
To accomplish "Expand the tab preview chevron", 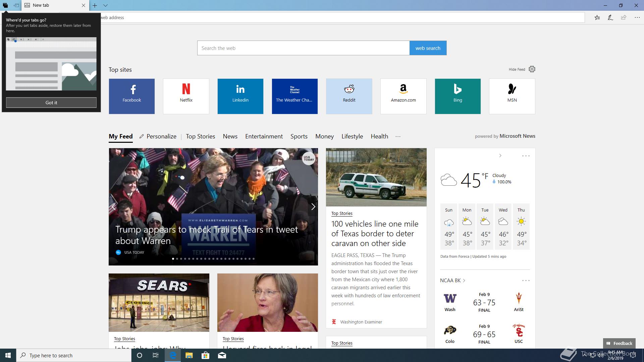I will click(105, 5).
